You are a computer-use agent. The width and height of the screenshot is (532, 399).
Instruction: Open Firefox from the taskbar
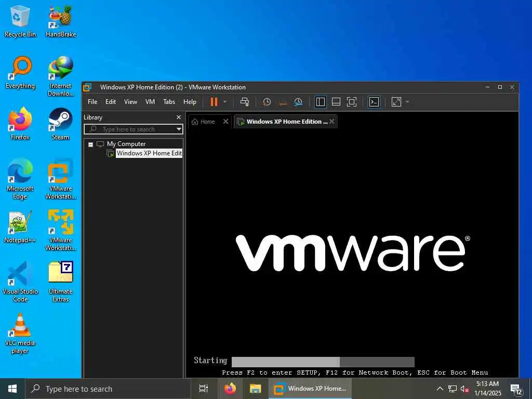click(x=230, y=389)
